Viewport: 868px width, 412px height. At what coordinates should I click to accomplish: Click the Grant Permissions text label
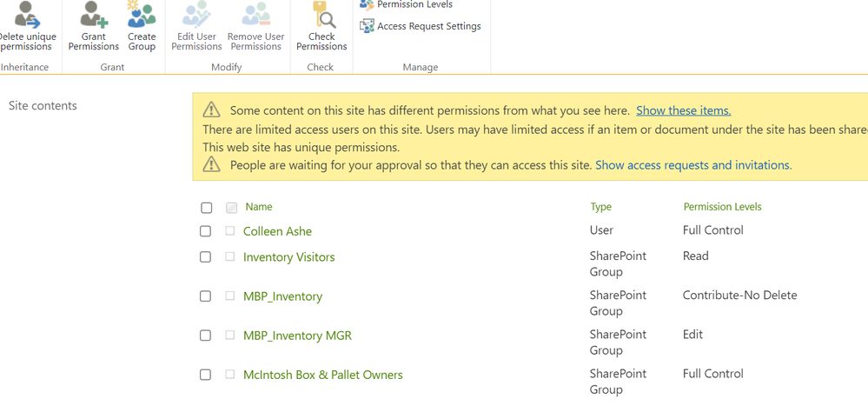(94, 42)
